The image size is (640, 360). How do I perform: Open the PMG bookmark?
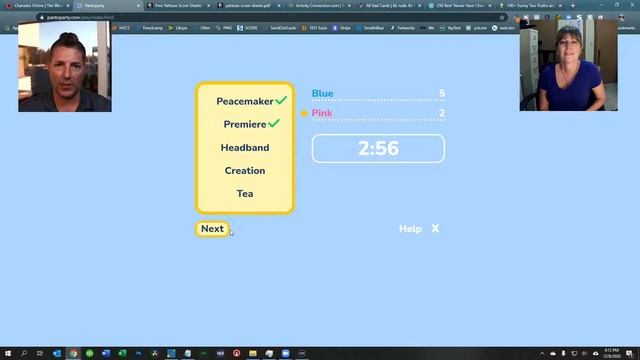[224, 28]
